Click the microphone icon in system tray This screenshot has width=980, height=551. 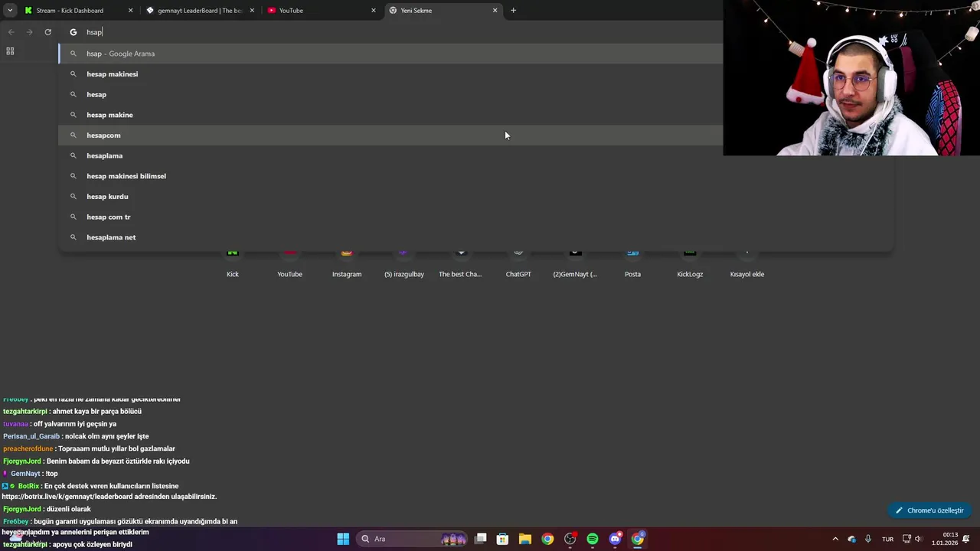point(867,539)
